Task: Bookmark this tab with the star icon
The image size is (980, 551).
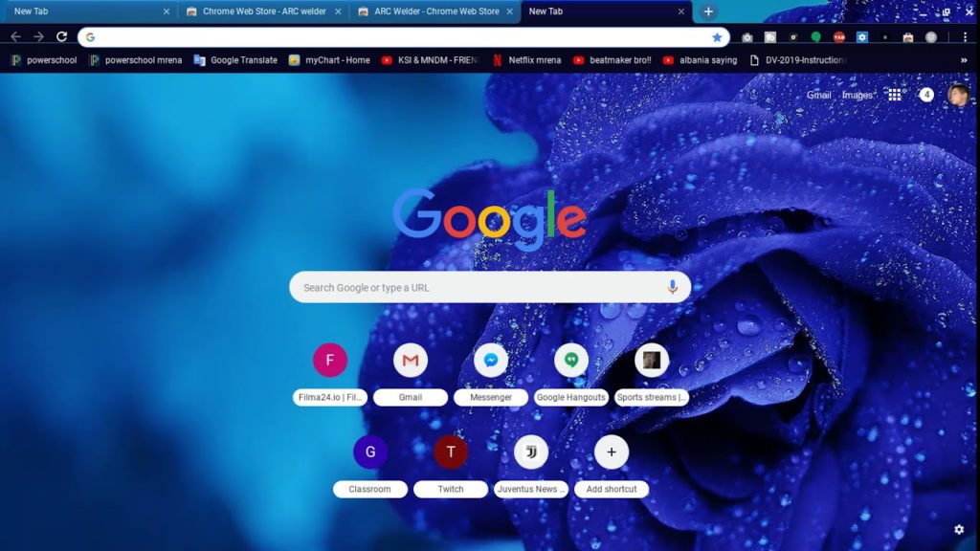Action: [x=717, y=37]
